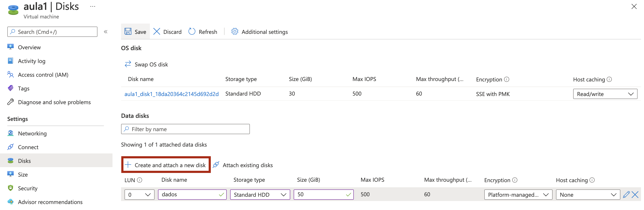This screenshot has height=210, width=644.
Task: Open the Storage type Standard HDD dropdown
Action: pos(260,195)
